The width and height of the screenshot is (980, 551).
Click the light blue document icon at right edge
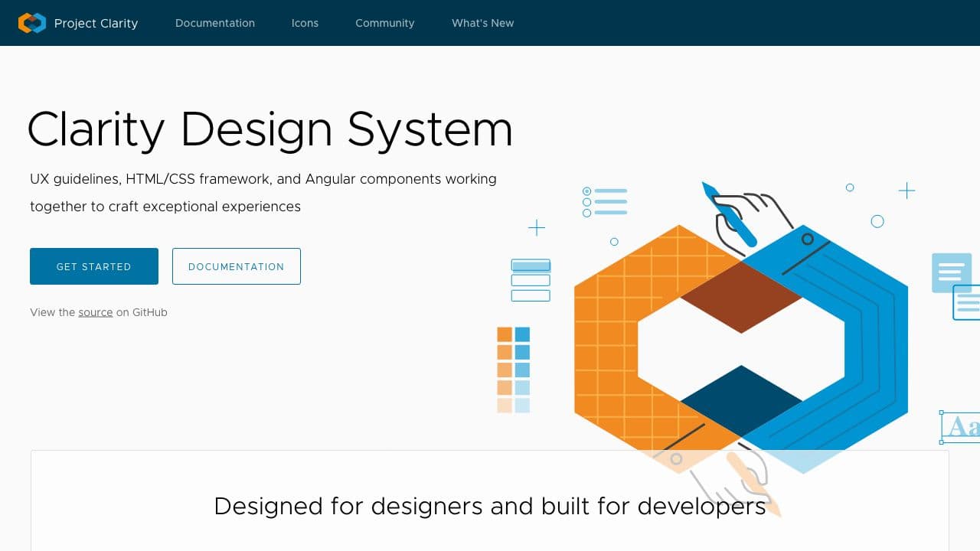tap(951, 272)
